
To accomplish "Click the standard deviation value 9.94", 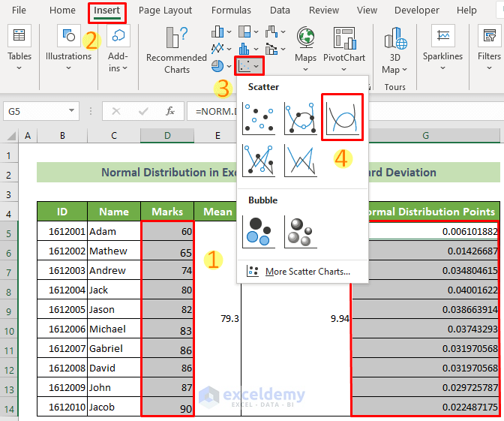I will coord(340,319).
